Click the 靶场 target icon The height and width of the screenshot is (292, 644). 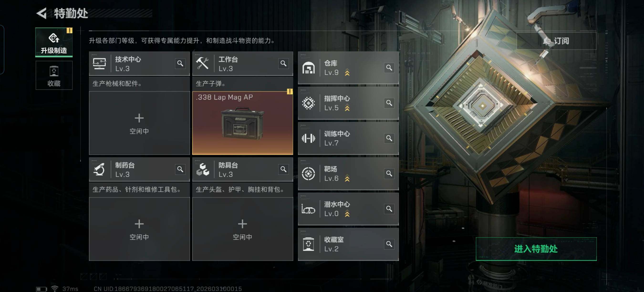[308, 173]
